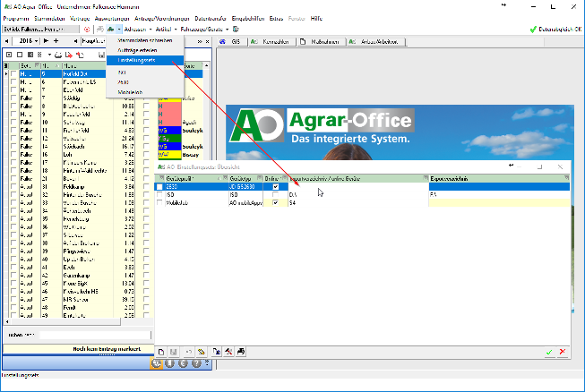Open the Auswertungen menu

pyautogui.click(x=112, y=18)
